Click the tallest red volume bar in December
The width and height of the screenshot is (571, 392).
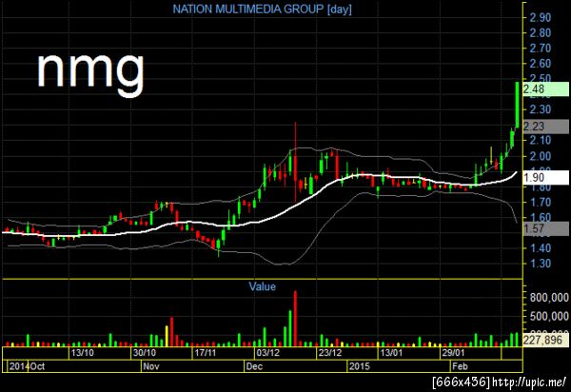[x=295, y=319]
